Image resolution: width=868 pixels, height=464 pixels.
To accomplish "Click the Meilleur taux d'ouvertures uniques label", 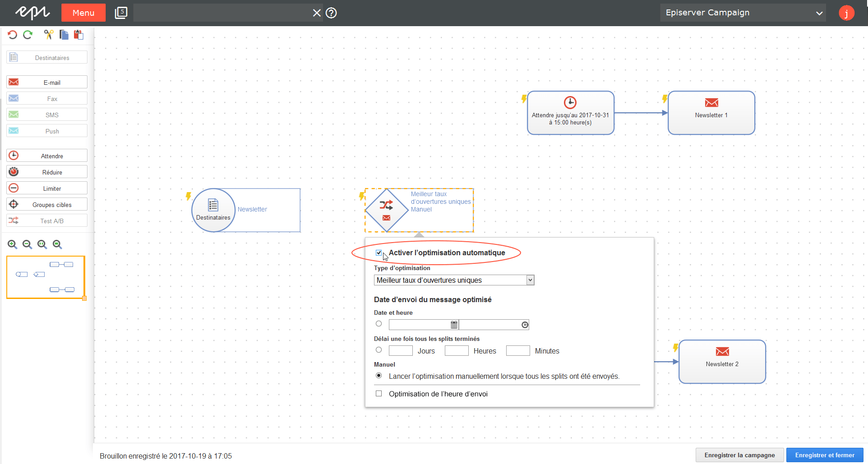I will [x=441, y=198].
